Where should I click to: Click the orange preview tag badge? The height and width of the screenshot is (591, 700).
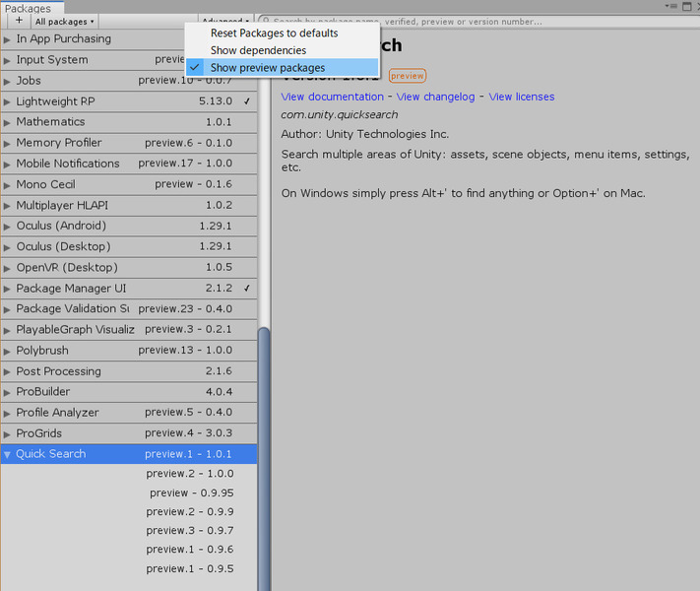click(x=408, y=76)
